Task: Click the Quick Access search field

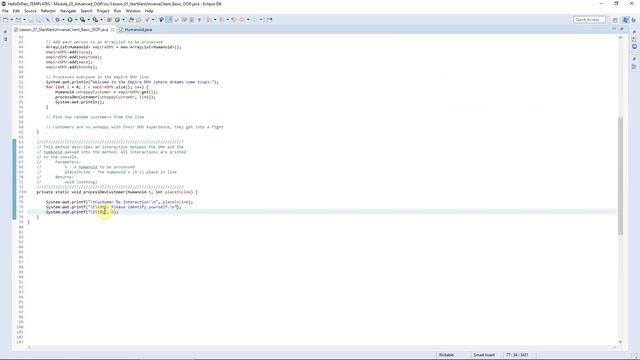Action: click(589, 20)
